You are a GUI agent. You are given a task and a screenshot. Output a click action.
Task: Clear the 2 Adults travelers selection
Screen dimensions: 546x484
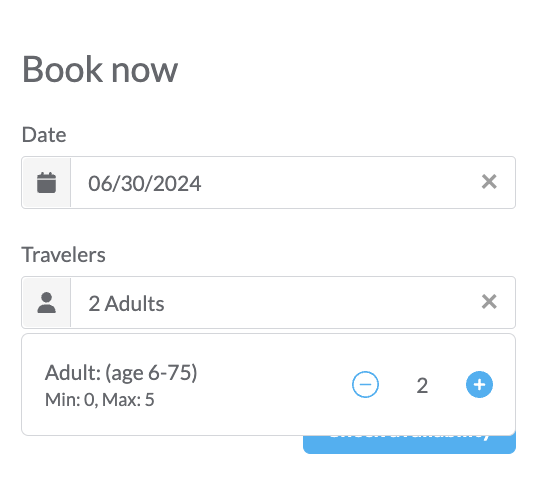[x=489, y=302]
